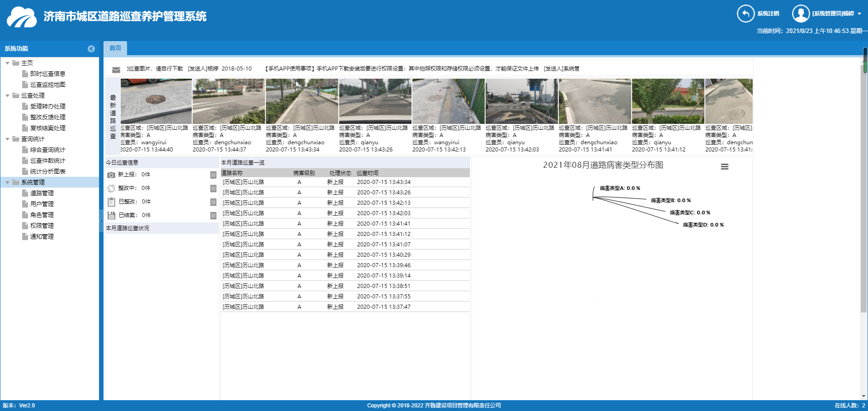Screen dimensions: 868x411
Task: Click the clipboard icon beside 已整改
Action: 111,202
